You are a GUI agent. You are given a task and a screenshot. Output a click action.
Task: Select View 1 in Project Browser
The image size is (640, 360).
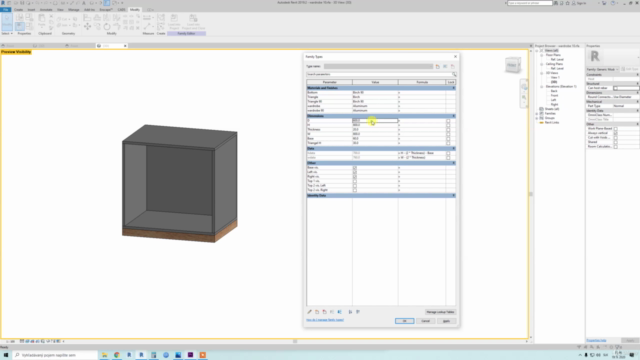point(555,78)
